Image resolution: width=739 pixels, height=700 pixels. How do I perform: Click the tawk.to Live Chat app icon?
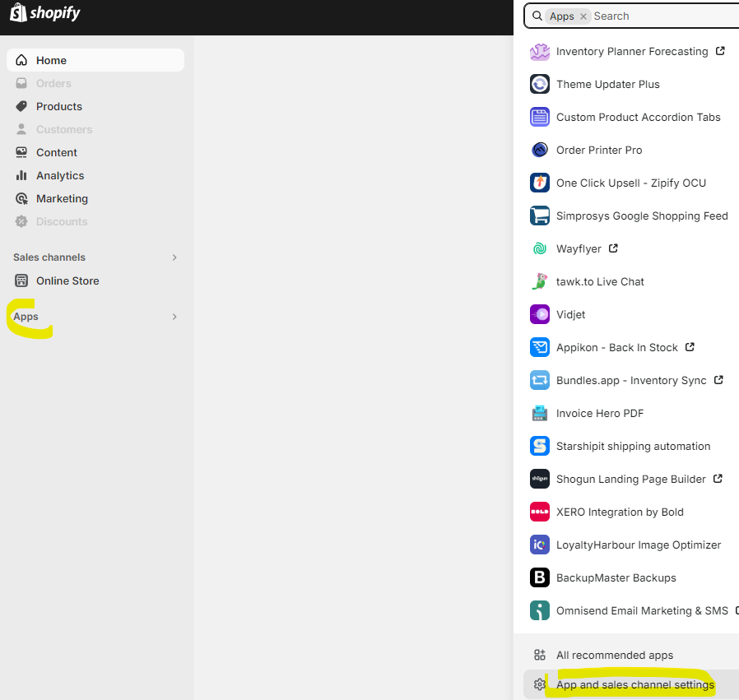(539, 281)
